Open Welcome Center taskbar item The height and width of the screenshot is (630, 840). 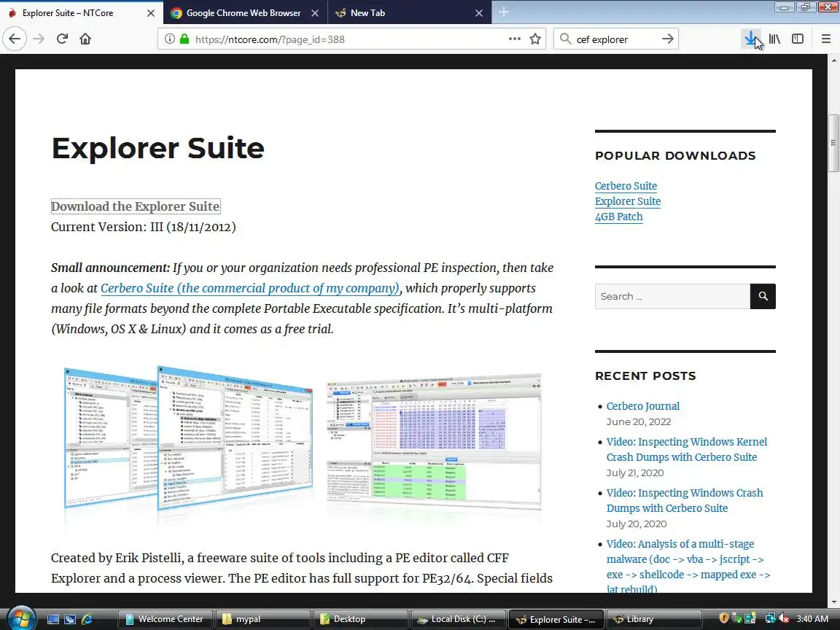(x=166, y=619)
